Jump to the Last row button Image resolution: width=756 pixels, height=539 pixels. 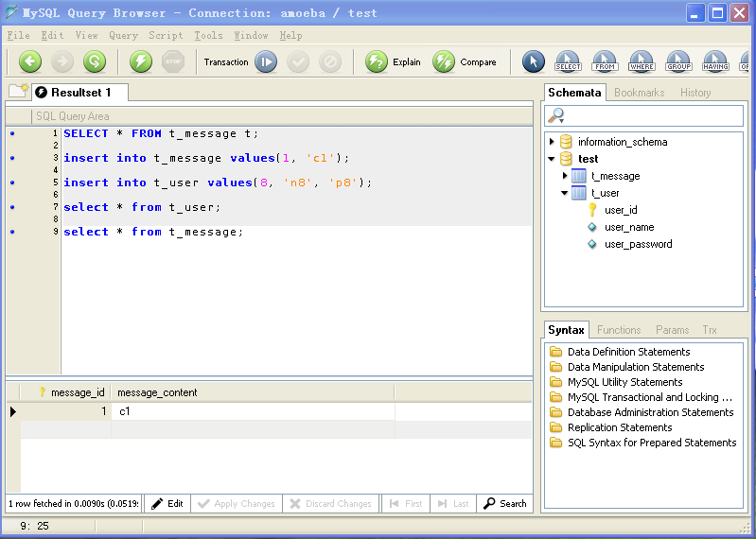click(453, 503)
